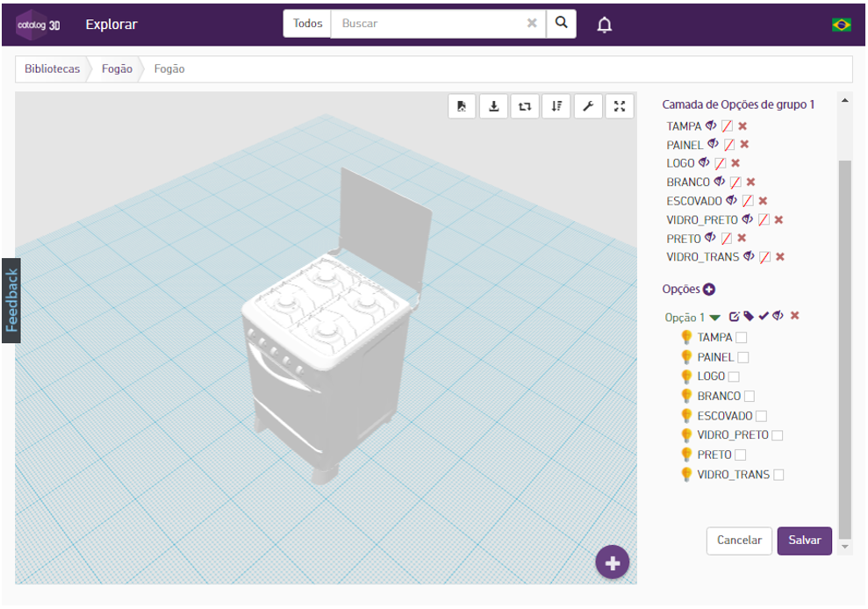Viewport: 868px width, 609px height.
Task: Remove the VIDRO_PRETO layer from the group
Action: pos(778,219)
